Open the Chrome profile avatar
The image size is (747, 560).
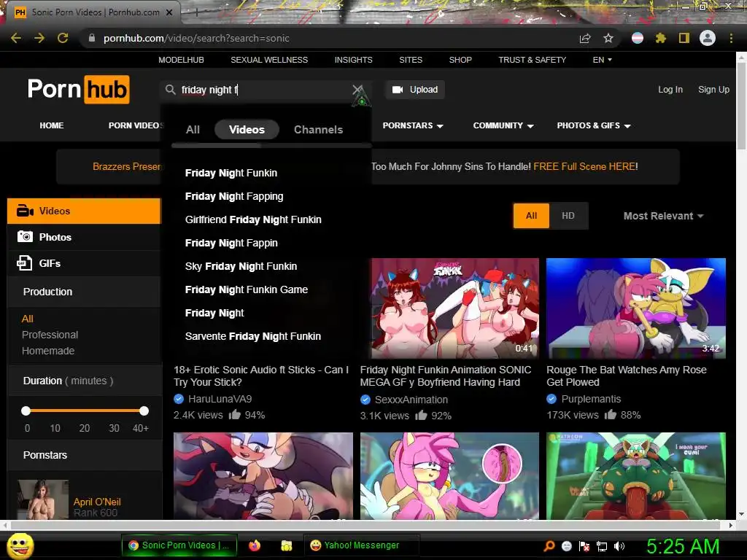[708, 38]
